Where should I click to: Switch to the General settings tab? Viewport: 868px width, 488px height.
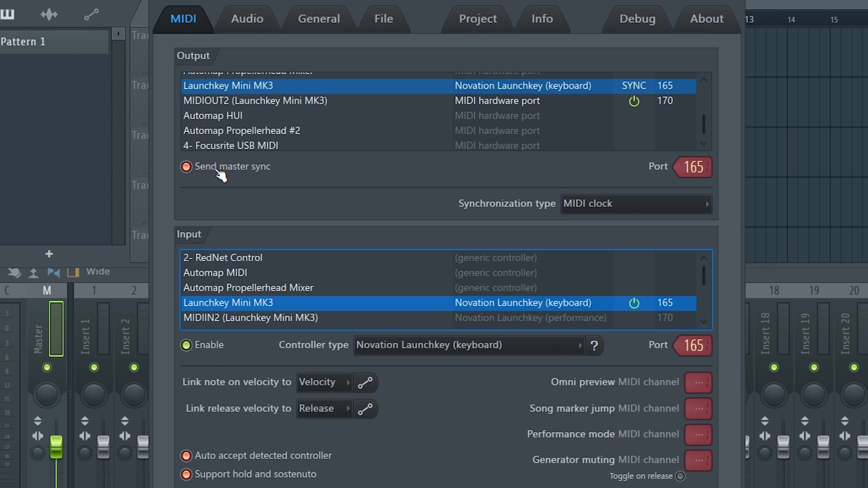pos(319,19)
